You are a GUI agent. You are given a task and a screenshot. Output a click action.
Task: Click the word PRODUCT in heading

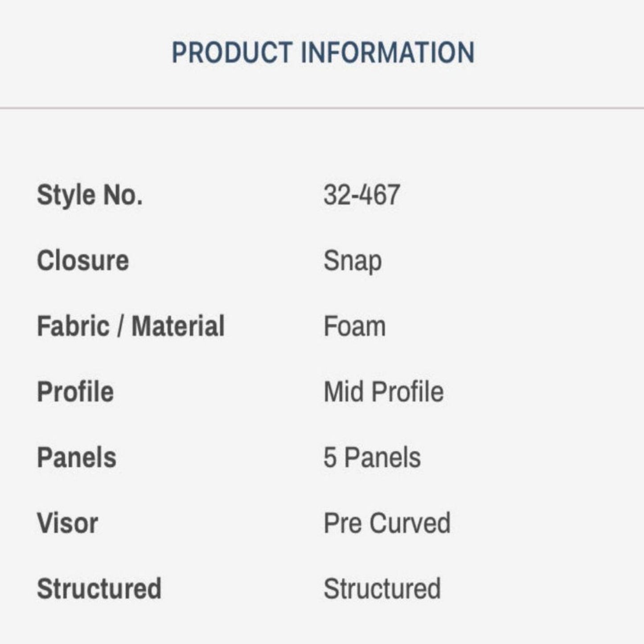point(232,53)
